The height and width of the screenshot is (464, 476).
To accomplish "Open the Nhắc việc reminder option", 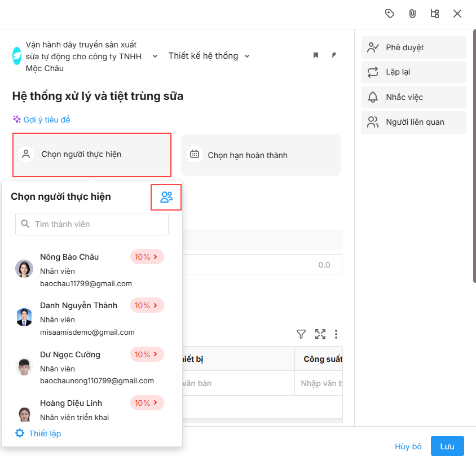I will pyautogui.click(x=413, y=97).
